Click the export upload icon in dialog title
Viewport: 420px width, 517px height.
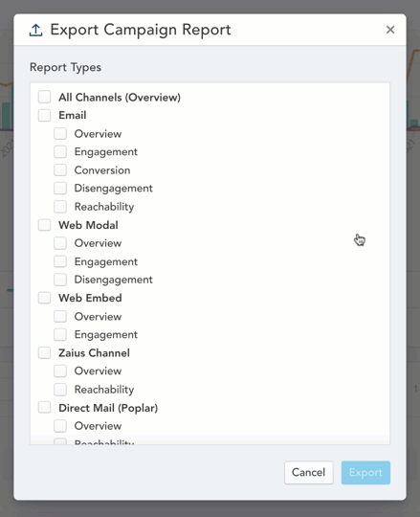coord(36,31)
